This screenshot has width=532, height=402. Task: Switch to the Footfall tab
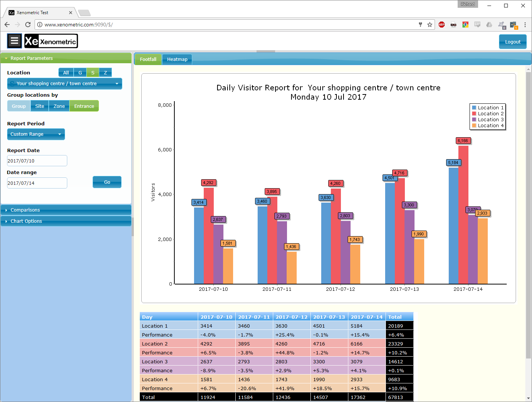pyautogui.click(x=148, y=60)
